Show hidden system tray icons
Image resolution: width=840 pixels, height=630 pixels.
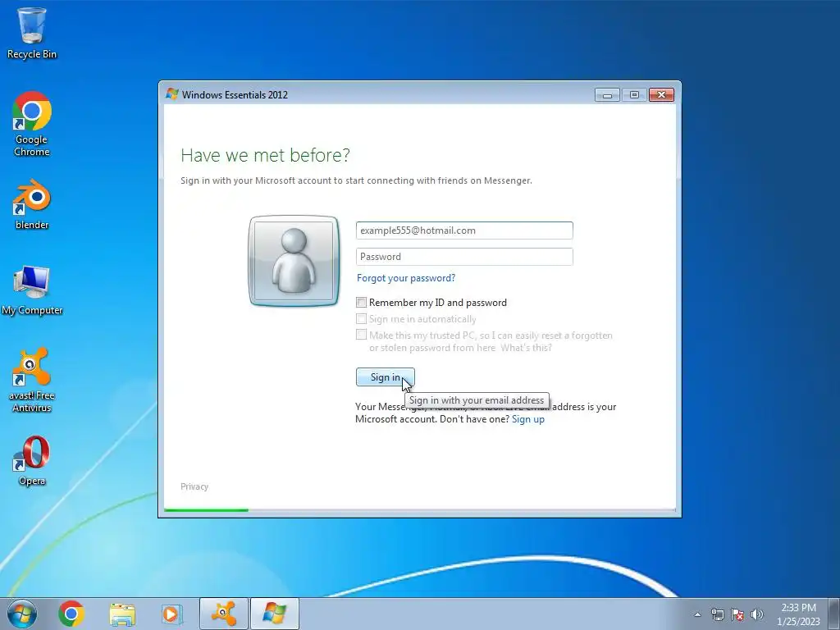click(x=697, y=614)
